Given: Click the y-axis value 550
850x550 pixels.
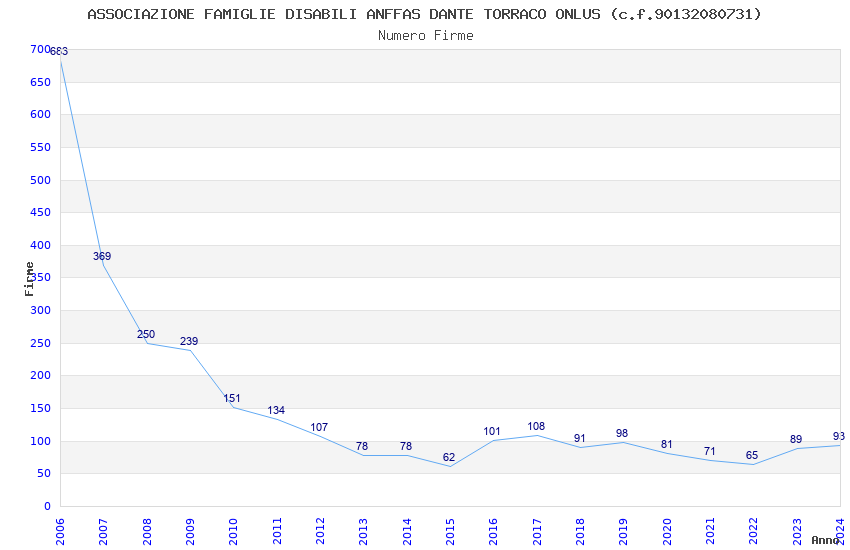Looking at the screenshot, I should 41,147.
